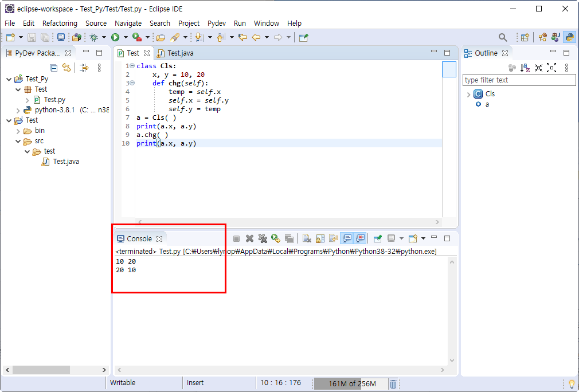Expand the Cls class in Outline
The width and height of the screenshot is (579, 392).
click(x=468, y=94)
